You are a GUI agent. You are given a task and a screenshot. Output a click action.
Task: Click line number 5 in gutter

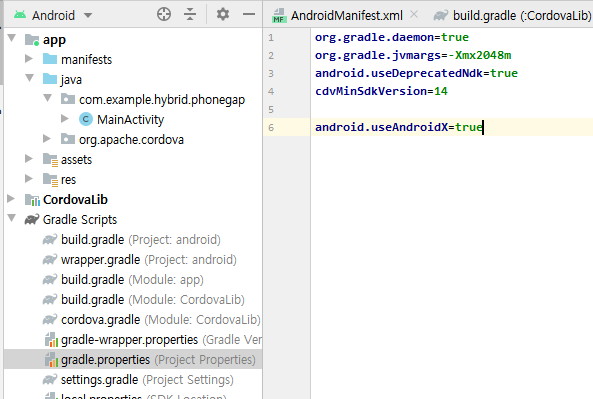click(271, 110)
